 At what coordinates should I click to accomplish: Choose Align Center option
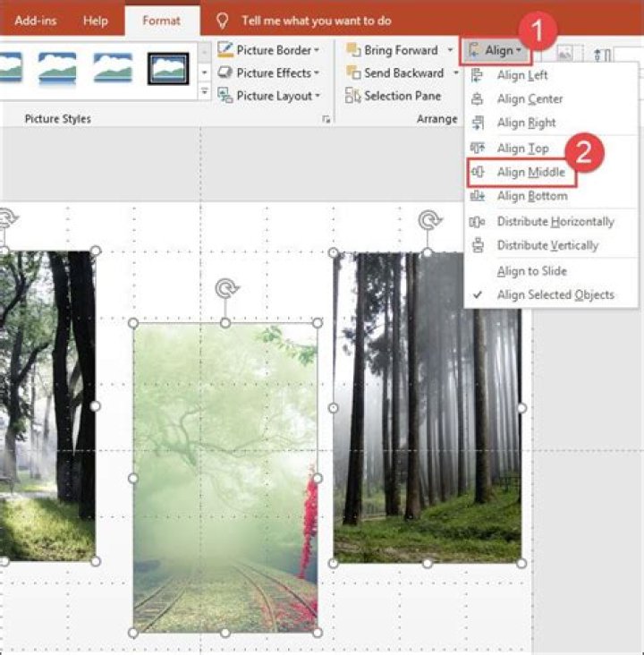click(530, 99)
